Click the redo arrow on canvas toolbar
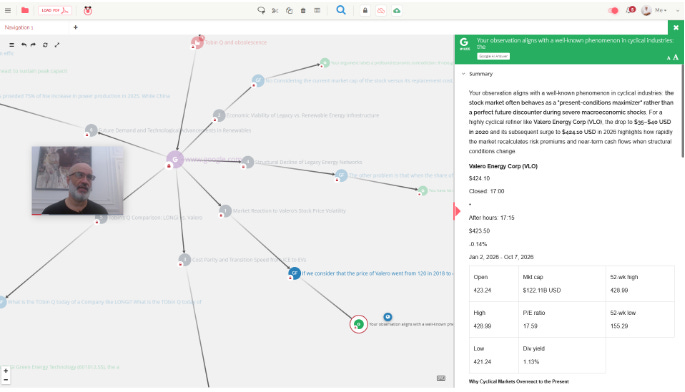The width and height of the screenshot is (685, 392). [x=33, y=45]
